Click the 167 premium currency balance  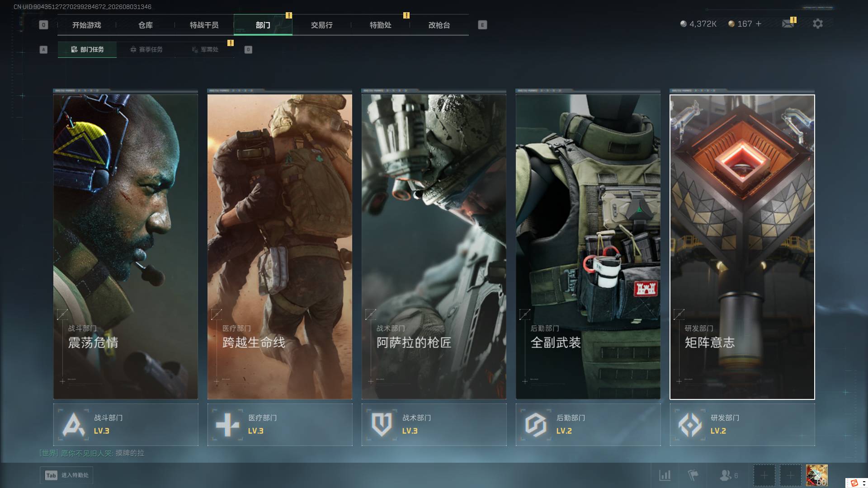740,24
